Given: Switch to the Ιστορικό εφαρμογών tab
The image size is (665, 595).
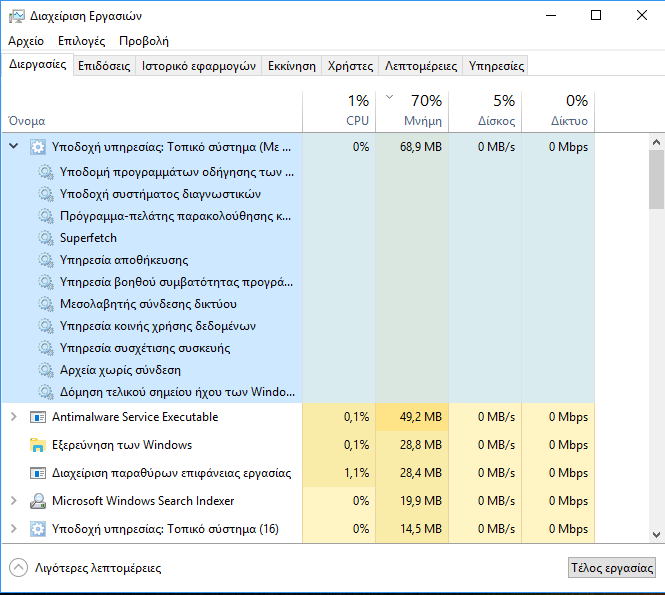Looking at the screenshot, I should click(x=198, y=66).
